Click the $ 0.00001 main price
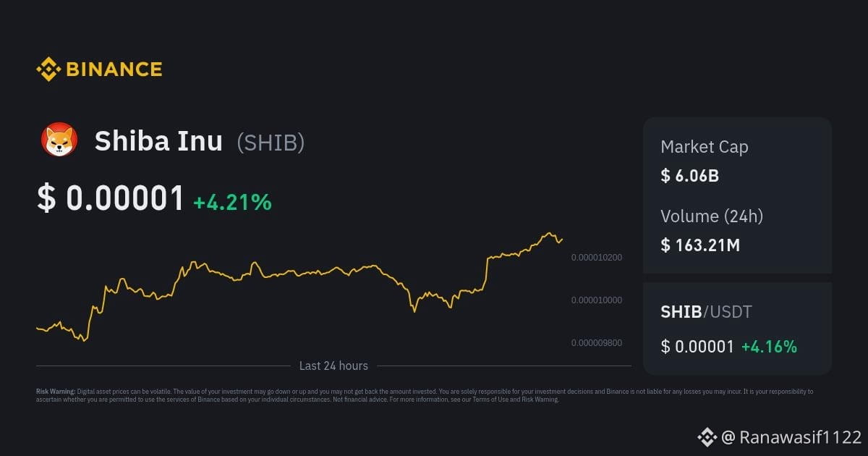 pyautogui.click(x=111, y=198)
